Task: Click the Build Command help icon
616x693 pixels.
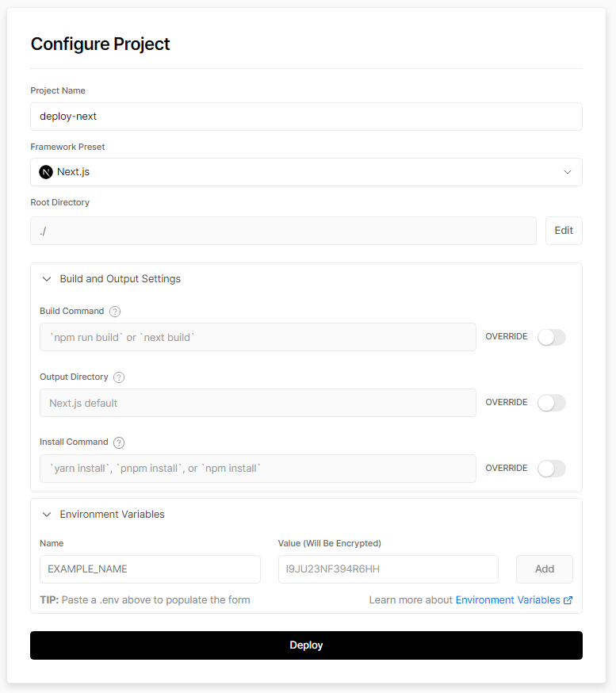Action: point(115,312)
